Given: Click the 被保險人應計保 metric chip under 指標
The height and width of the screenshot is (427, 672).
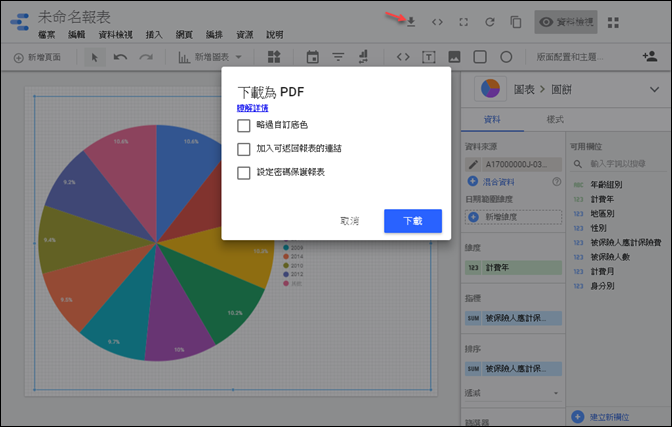Looking at the screenshot, I should (513, 318).
